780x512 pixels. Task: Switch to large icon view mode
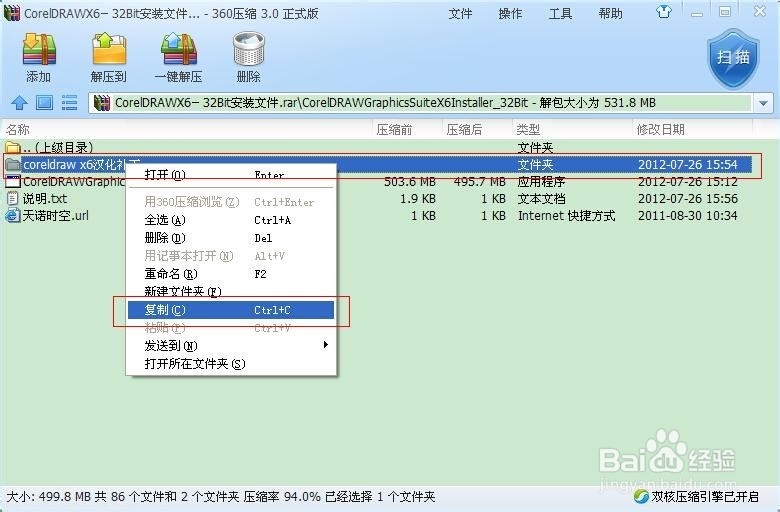(x=44, y=103)
